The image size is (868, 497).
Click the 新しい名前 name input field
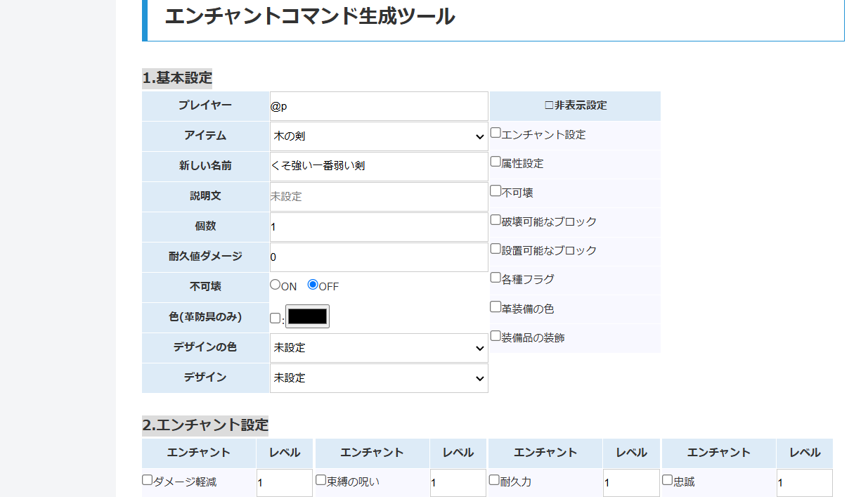pyautogui.click(x=379, y=167)
